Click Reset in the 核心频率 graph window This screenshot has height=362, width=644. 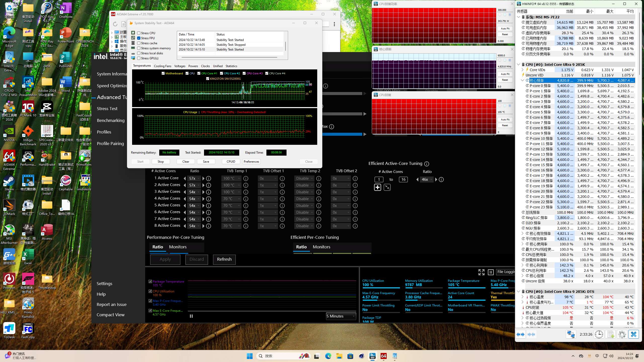point(505,80)
